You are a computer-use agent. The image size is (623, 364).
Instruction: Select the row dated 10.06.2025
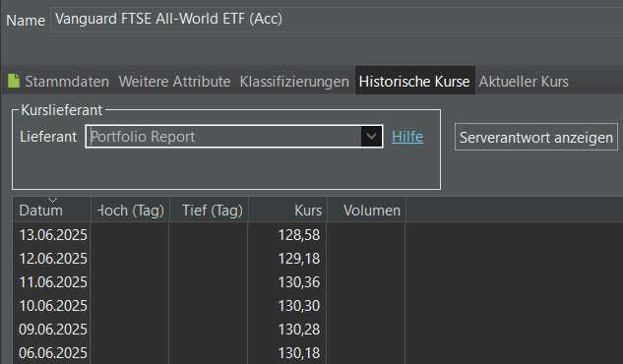[x=318, y=306]
